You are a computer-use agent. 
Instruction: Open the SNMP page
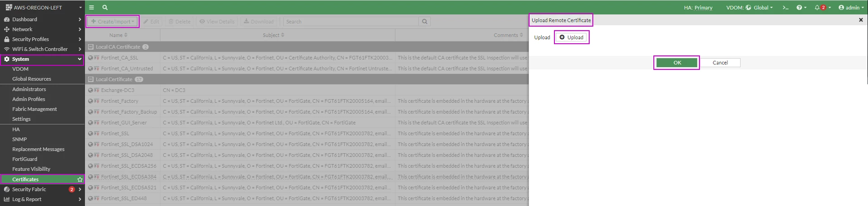[42, 139]
